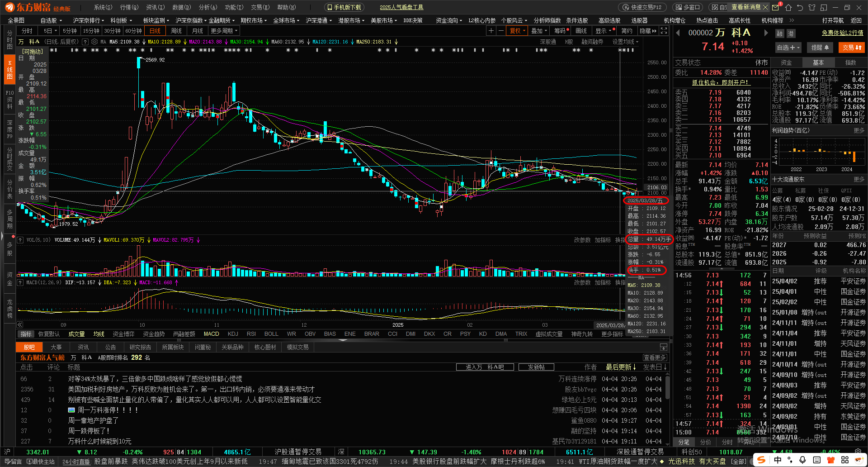868x467 pixels.
Task: Click 进入万科A吧 button
Action: tap(485, 367)
